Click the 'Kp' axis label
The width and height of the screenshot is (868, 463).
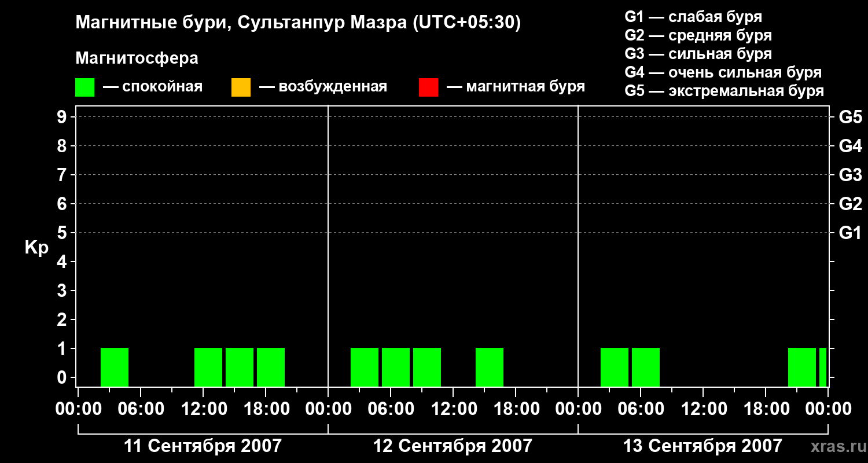(x=36, y=248)
